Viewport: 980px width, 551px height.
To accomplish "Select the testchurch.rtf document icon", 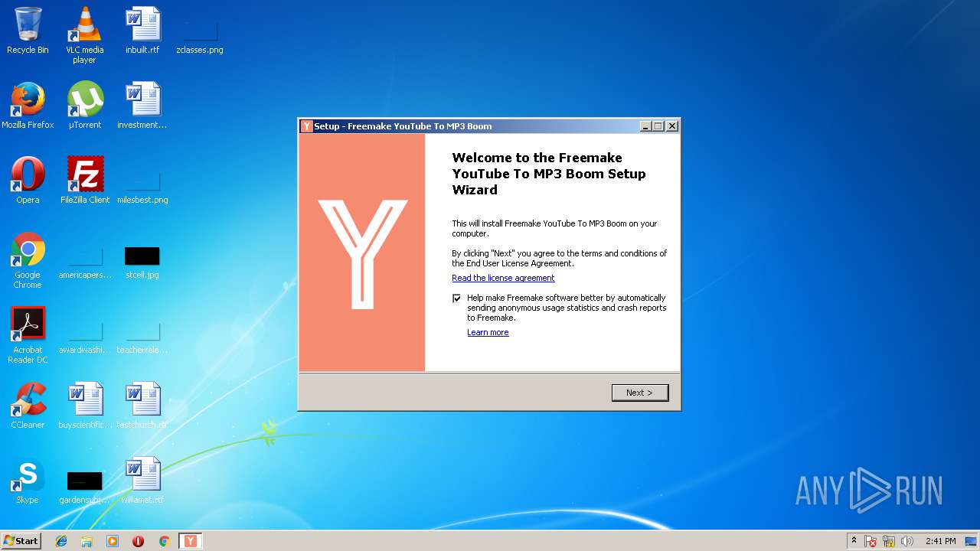I will click(142, 406).
